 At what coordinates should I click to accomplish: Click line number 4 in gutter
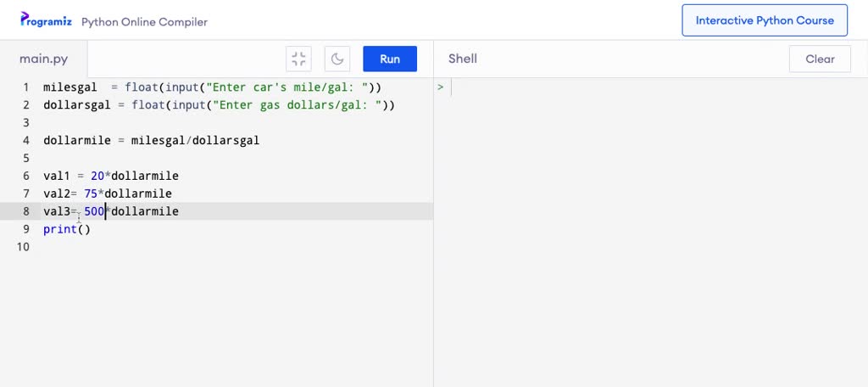pyautogui.click(x=26, y=140)
